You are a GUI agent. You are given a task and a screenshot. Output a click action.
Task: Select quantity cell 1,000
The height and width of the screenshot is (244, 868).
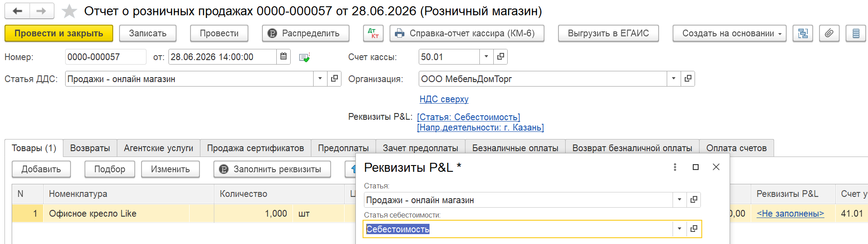tap(253, 213)
